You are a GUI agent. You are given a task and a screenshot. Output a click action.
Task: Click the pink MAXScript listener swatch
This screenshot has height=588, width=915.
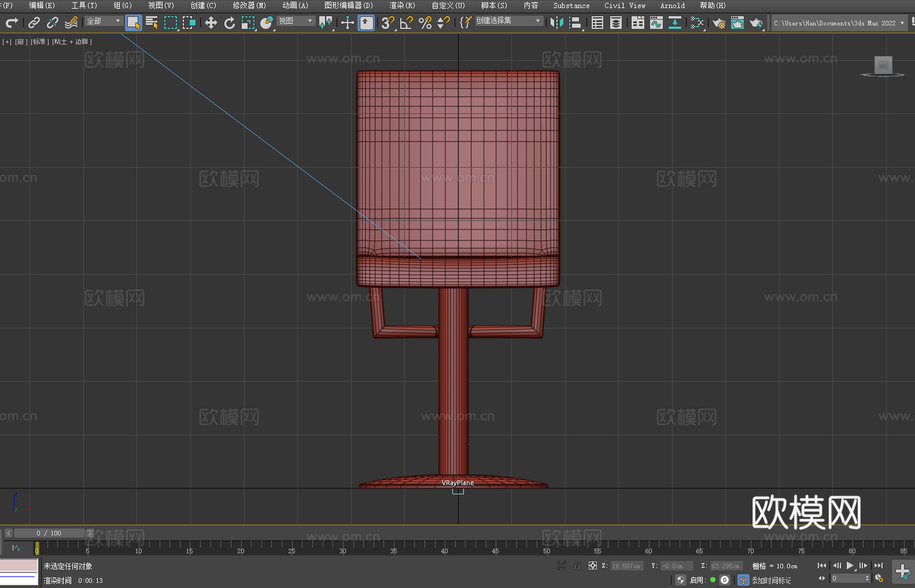click(x=19, y=565)
